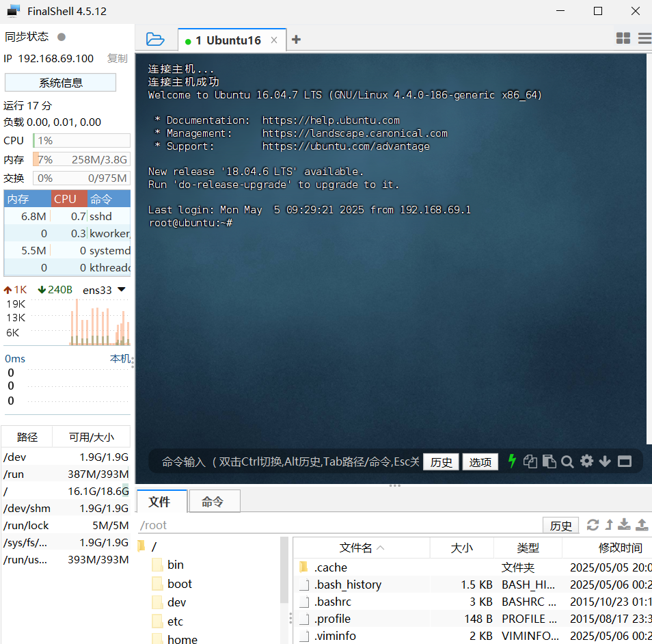The height and width of the screenshot is (644, 652).
Task: Click the systemd process row
Action: 68,250
